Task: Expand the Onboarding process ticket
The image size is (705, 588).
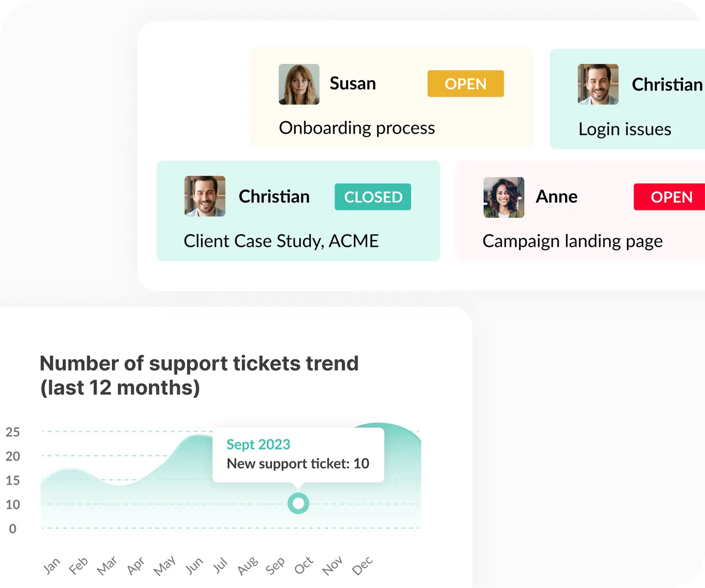Action: pos(357,127)
